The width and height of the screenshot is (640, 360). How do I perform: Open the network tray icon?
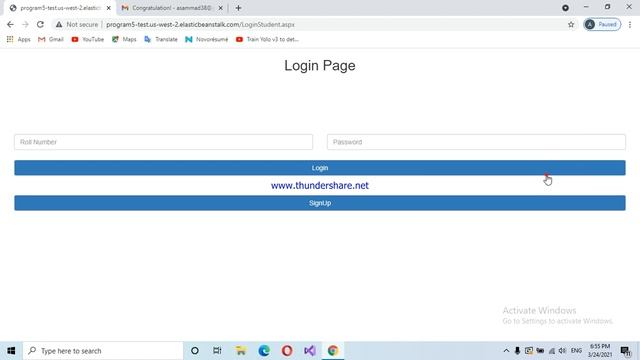(x=552, y=351)
